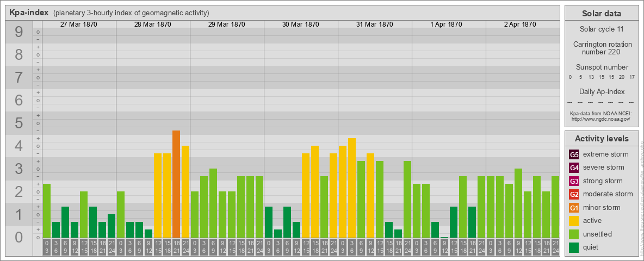This screenshot has height=261, width=644.
Task: Click the 30 Mar 1870 date header
Action: (301, 24)
